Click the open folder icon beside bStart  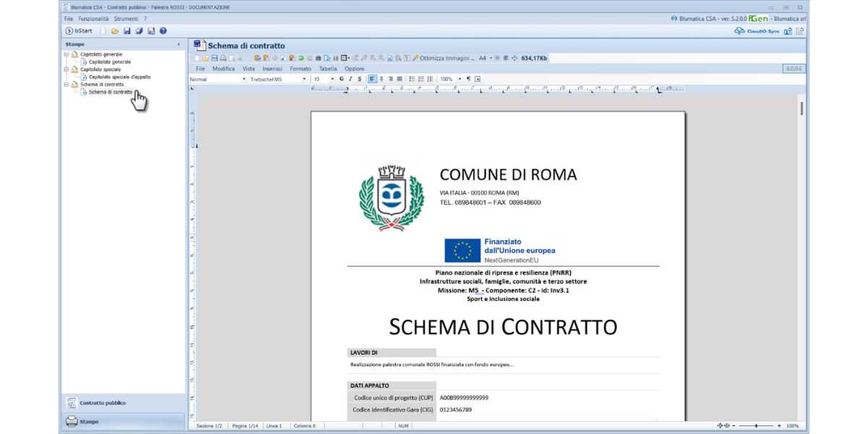point(114,31)
